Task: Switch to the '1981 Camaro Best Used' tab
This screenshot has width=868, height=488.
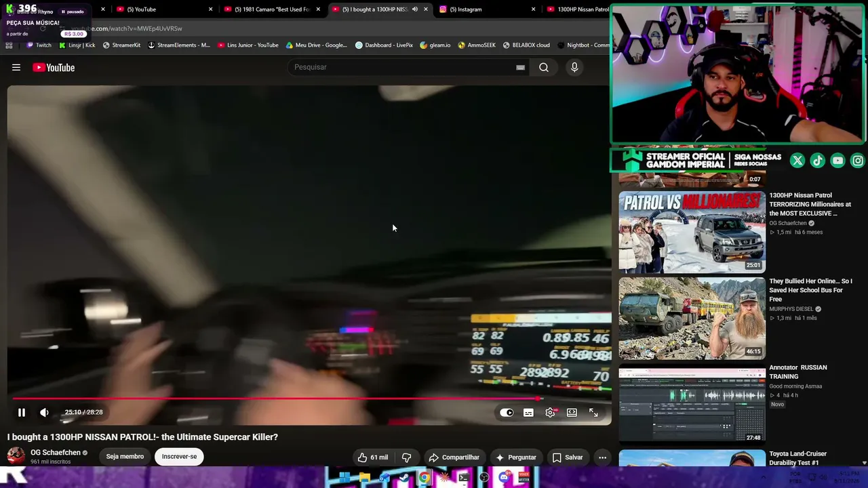Action: pos(271,9)
